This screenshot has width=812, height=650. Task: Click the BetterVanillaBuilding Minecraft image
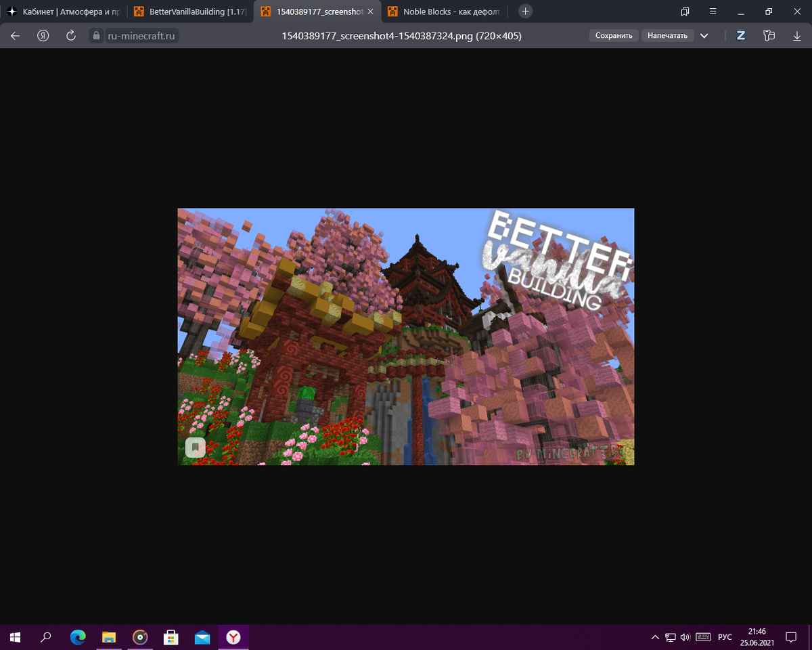406,337
